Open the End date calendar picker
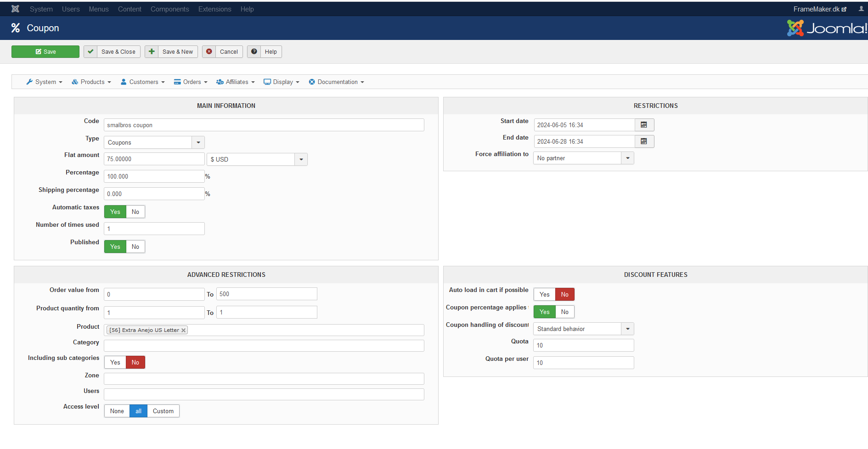This screenshot has height=449, width=868. pyautogui.click(x=644, y=141)
